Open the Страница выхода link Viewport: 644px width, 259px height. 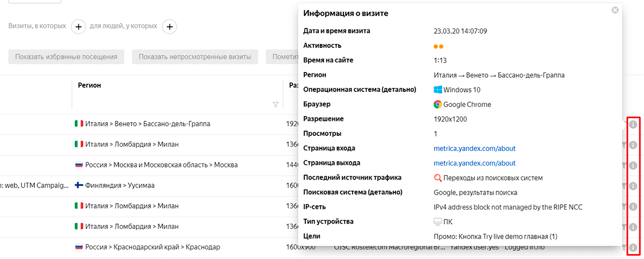[x=474, y=163]
